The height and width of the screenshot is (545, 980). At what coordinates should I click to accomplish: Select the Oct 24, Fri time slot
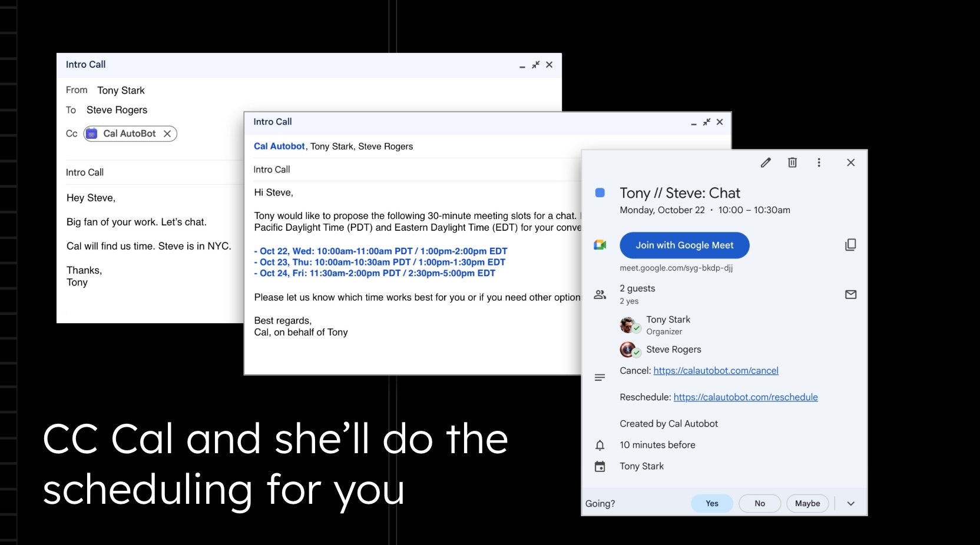point(375,274)
